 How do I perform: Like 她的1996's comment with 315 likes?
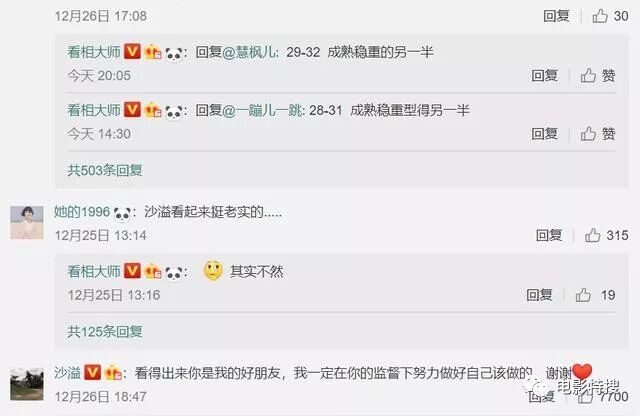point(592,235)
